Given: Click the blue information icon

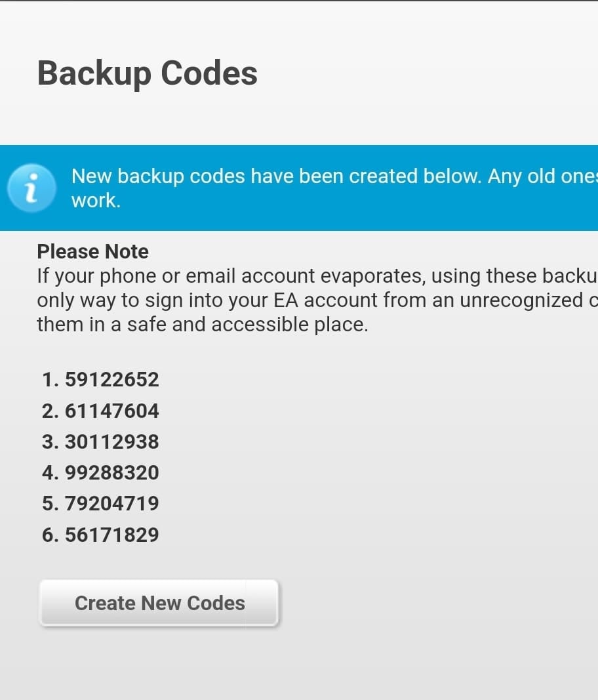Looking at the screenshot, I should pyautogui.click(x=31, y=188).
